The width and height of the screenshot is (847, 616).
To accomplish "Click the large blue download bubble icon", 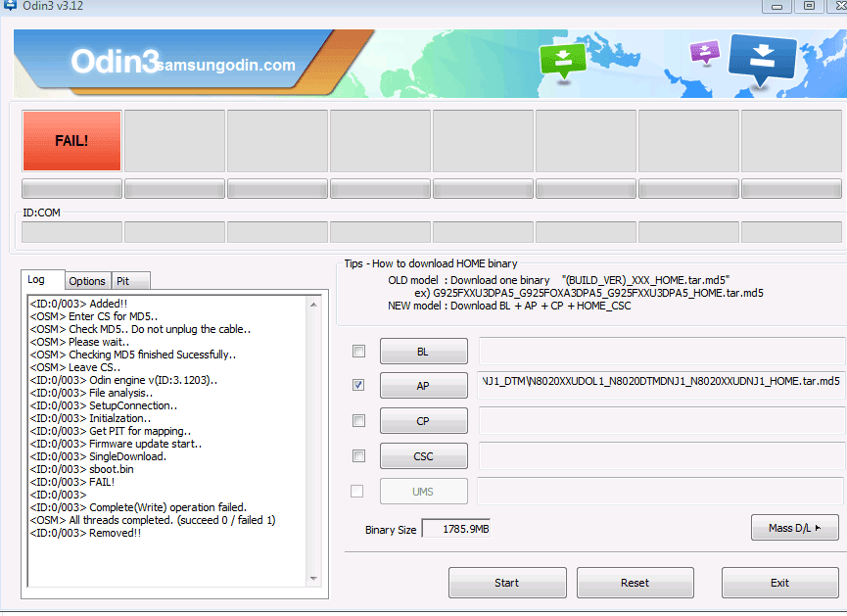I will 762,59.
